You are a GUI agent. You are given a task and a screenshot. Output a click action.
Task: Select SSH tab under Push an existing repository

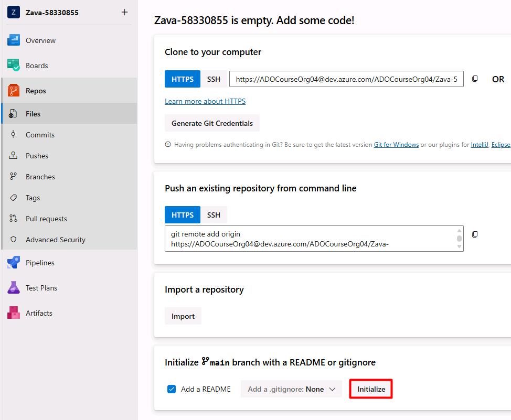point(214,215)
